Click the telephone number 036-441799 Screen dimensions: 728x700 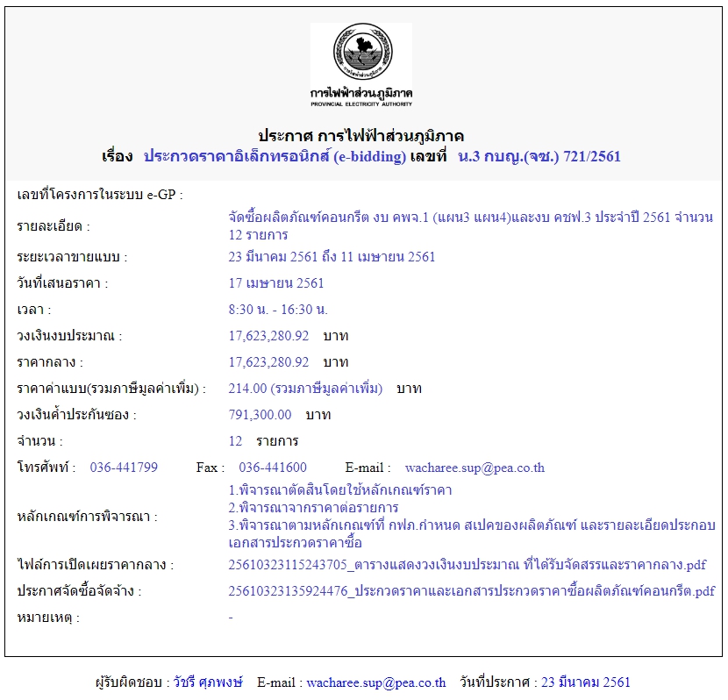coord(124,467)
